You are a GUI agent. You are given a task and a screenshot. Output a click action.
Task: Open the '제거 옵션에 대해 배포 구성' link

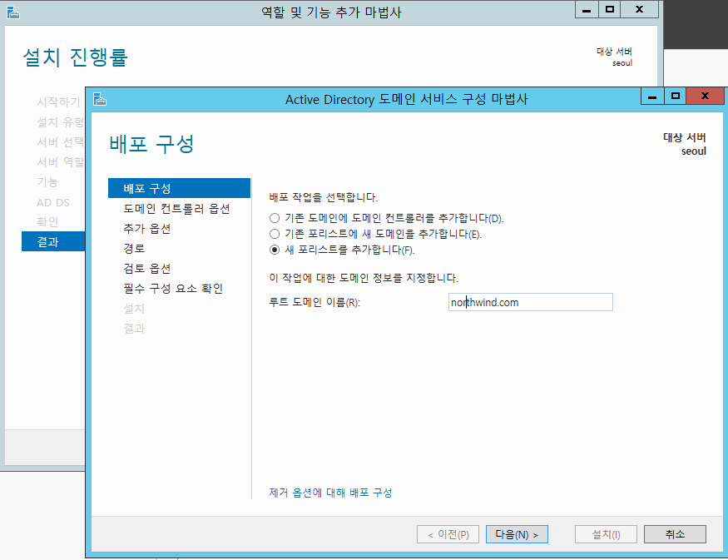pyautogui.click(x=330, y=493)
